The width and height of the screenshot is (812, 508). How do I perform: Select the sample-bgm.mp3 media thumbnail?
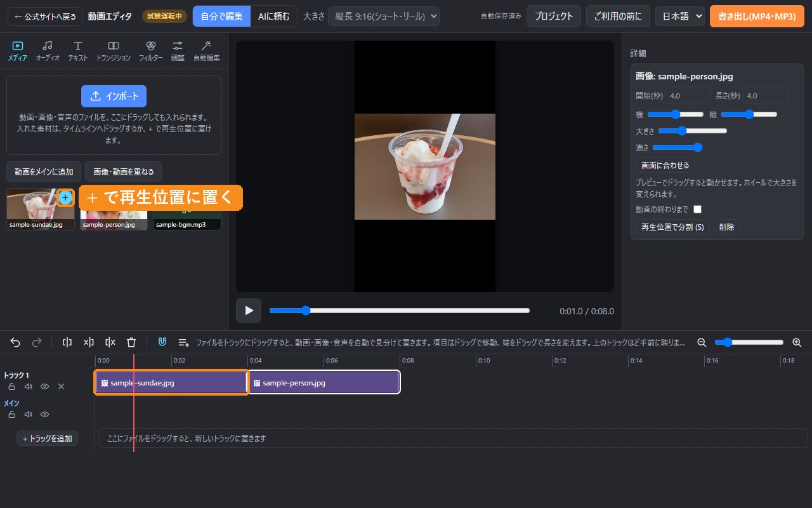[187, 209]
